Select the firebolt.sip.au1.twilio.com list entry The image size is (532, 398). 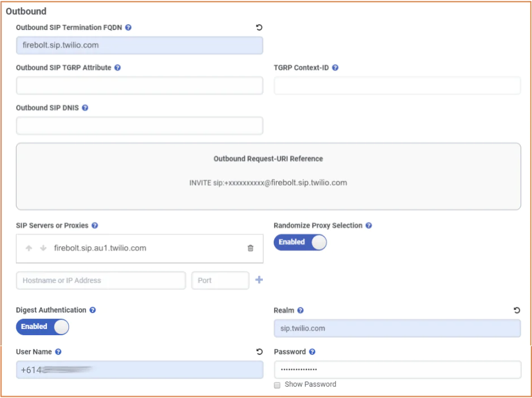139,249
